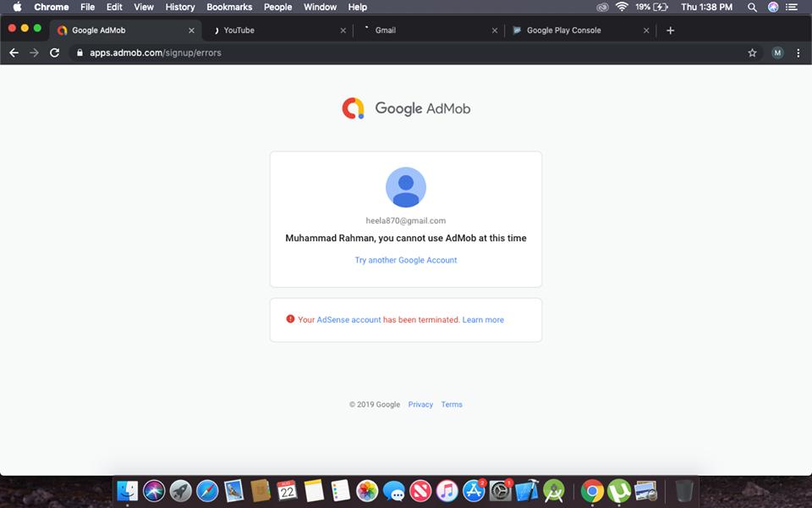Open the View menu
This screenshot has height=508, width=812.
click(x=144, y=8)
